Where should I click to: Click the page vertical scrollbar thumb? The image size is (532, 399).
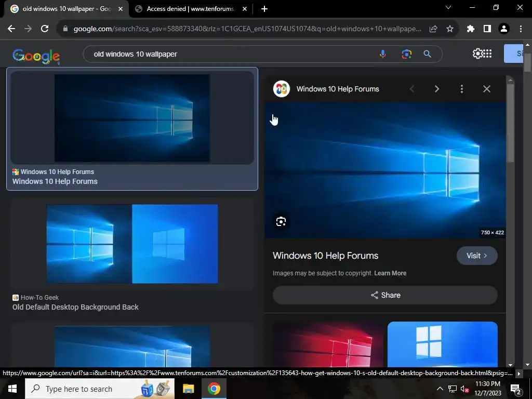527,62
